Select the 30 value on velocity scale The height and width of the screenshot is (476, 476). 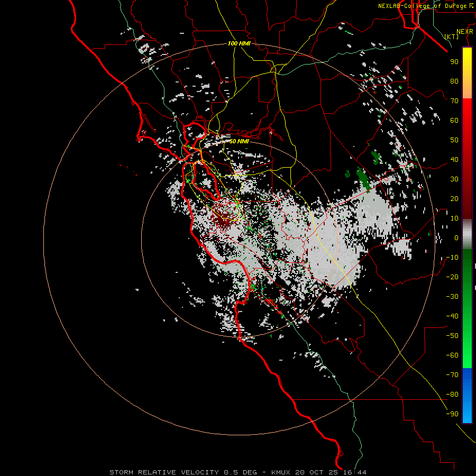coord(454,179)
